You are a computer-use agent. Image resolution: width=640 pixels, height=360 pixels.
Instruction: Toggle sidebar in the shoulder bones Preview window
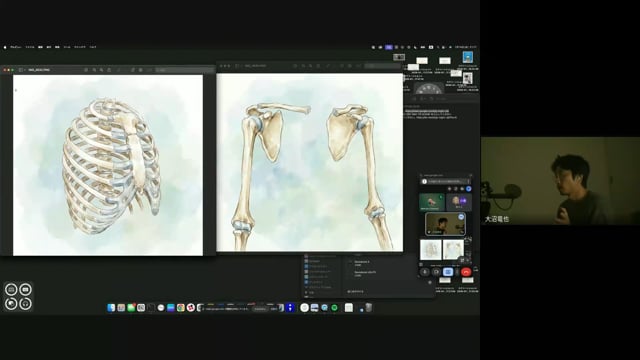[x=237, y=66]
